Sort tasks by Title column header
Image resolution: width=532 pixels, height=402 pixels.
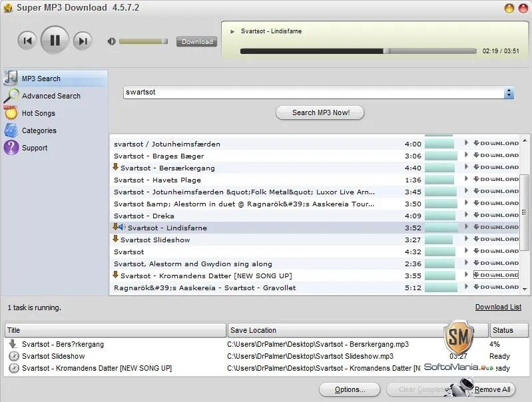click(x=115, y=330)
